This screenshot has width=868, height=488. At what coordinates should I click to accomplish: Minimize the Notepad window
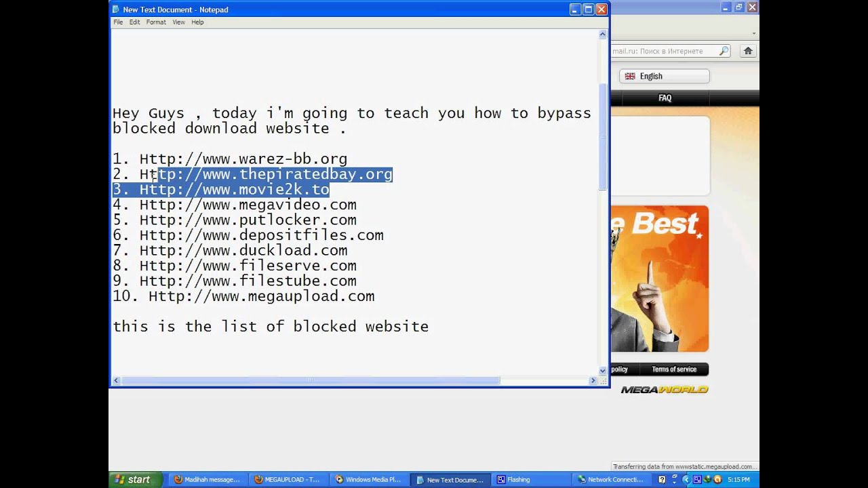pyautogui.click(x=575, y=9)
